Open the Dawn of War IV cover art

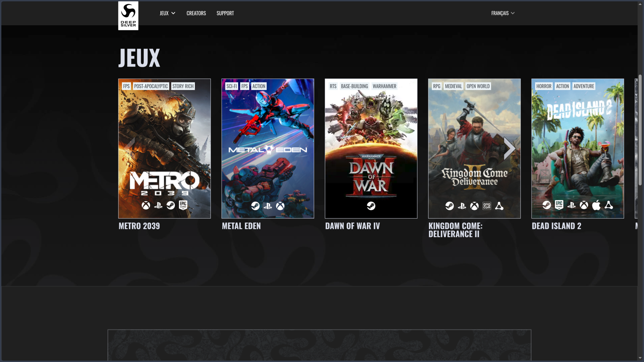pyautogui.click(x=371, y=148)
